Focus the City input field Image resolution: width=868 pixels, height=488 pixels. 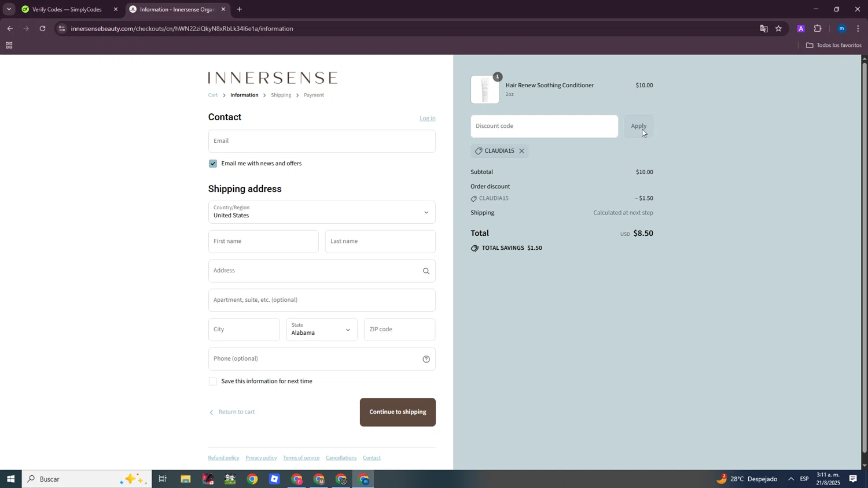click(244, 330)
